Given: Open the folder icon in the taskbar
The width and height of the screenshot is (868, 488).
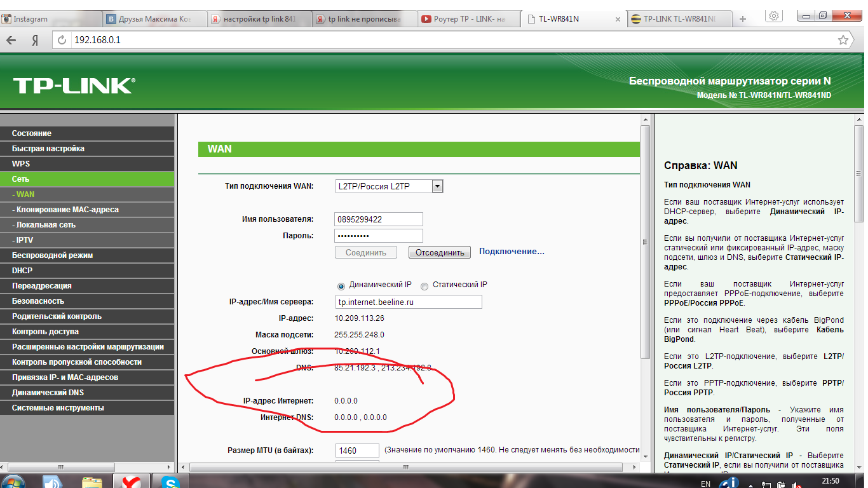Looking at the screenshot, I should [92, 482].
